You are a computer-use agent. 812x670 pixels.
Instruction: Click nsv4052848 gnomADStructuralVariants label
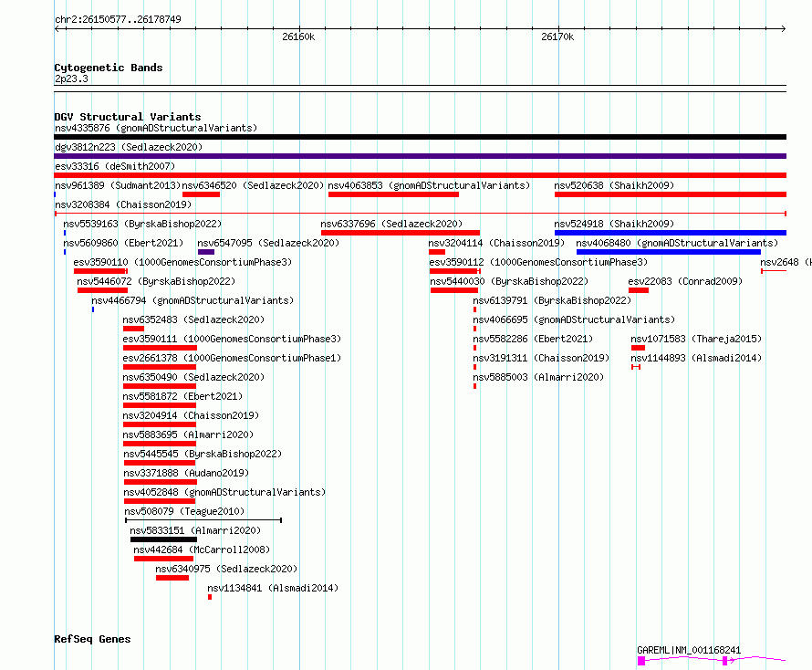coord(224,492)
